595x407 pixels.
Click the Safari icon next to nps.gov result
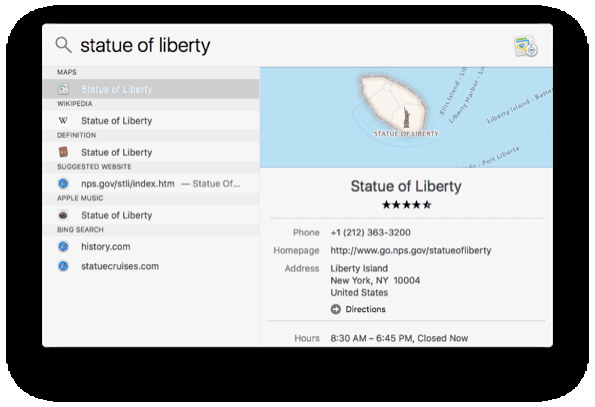click(x=63, y=184)
